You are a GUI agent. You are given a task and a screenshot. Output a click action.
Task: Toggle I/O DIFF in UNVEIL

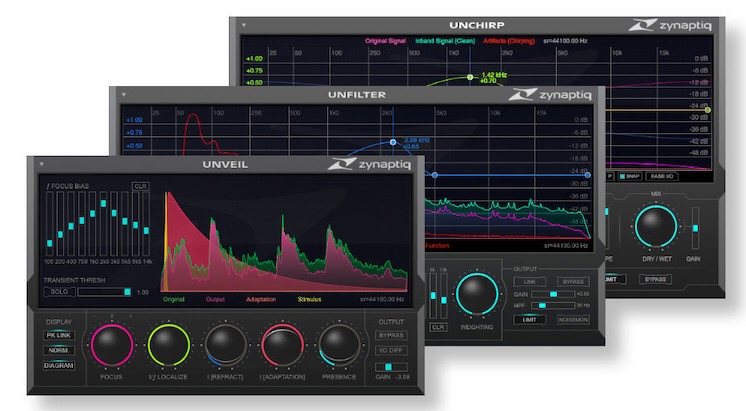[x=391, y=351]
